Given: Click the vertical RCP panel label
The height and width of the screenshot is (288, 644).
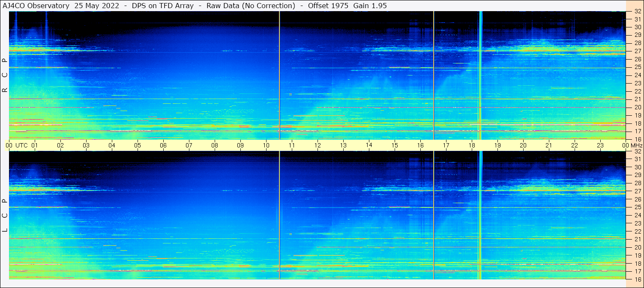Looking at the screenshot, I should click(x=5, y=75).
